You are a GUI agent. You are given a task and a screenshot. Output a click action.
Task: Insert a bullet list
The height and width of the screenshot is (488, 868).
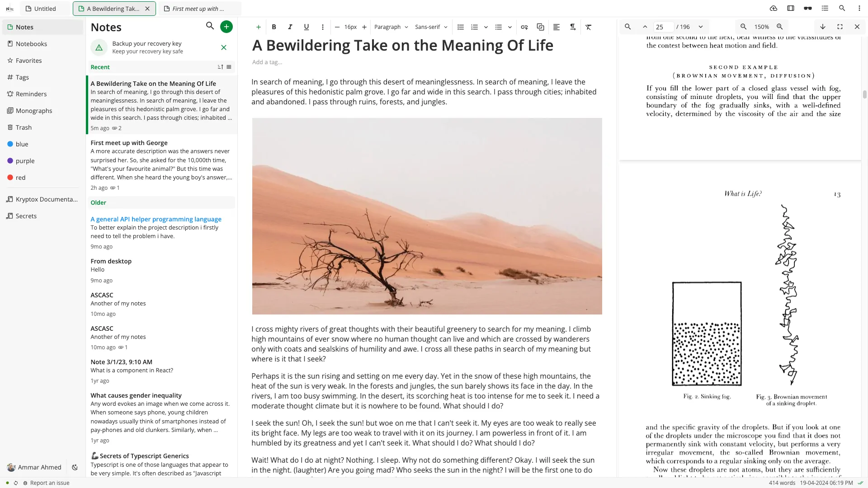click(x=499, y=27)
